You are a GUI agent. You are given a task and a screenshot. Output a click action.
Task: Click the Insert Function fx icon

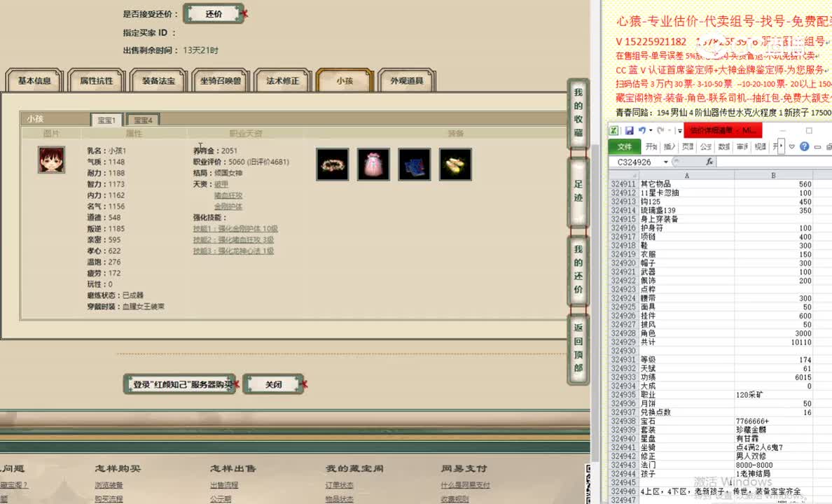pos(709,161)
